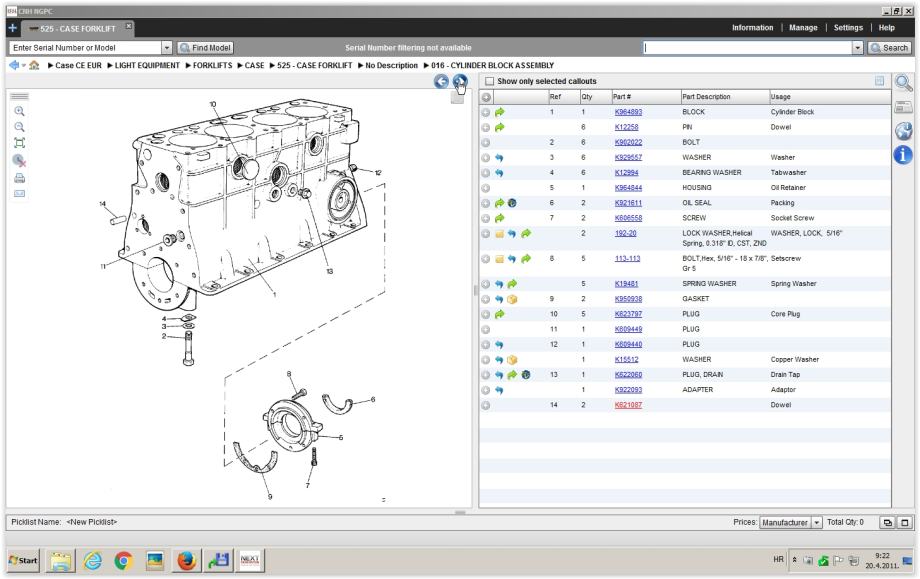This screenshot has width=920, height=579.
Task: Fit the diagram to the window
Action: [19, 144]
